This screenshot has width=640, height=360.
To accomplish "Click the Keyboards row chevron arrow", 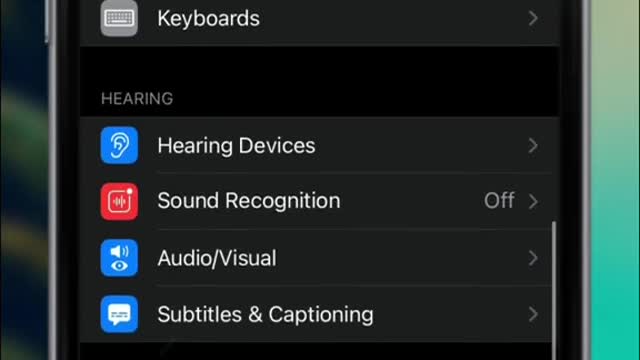I will click(x=533, y=18).
